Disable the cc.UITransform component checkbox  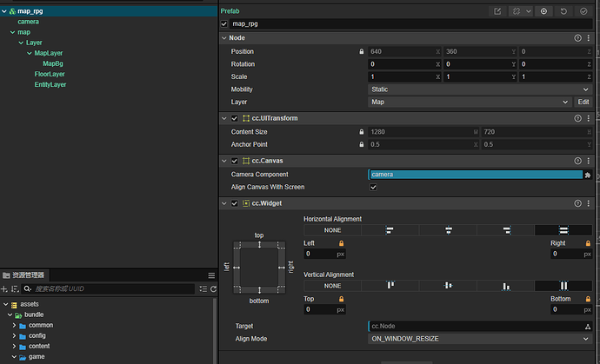coord(234,118)
